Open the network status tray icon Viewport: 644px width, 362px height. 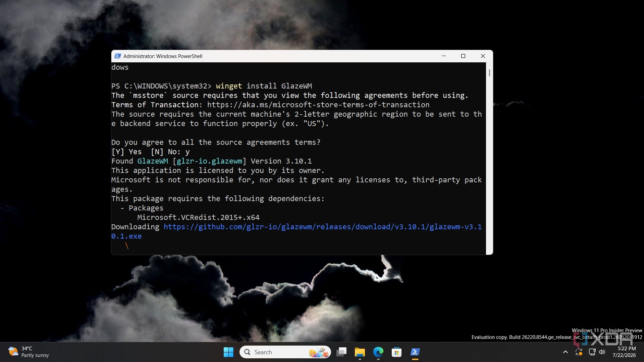tap(592, 352)
